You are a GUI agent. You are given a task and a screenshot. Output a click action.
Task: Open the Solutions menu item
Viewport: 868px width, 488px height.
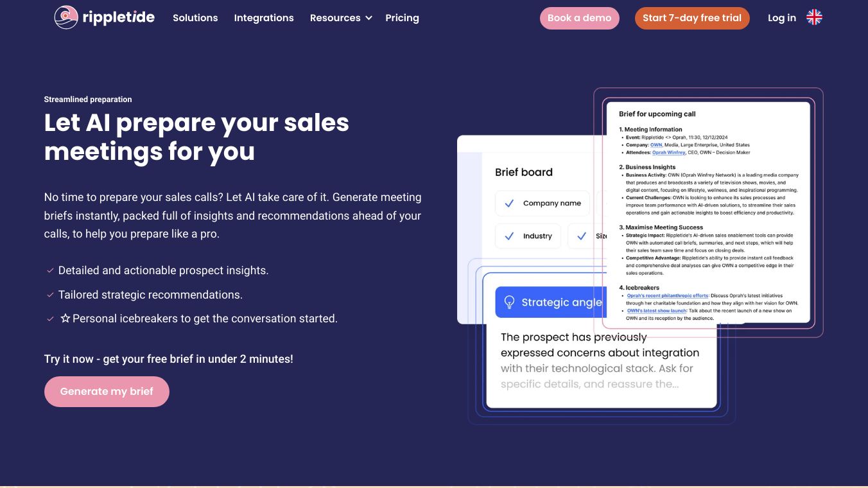coord(195,18)
